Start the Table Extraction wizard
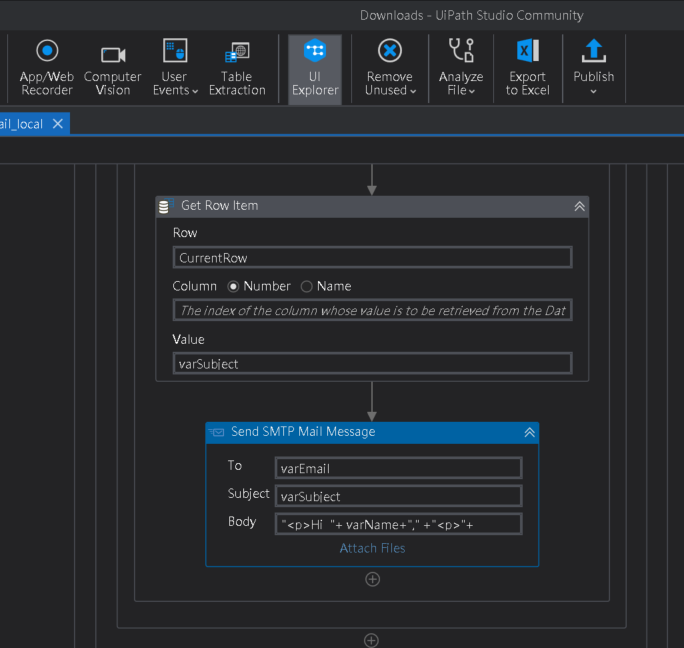The width and height of the screenshot is (684, 648). (237, 68)
